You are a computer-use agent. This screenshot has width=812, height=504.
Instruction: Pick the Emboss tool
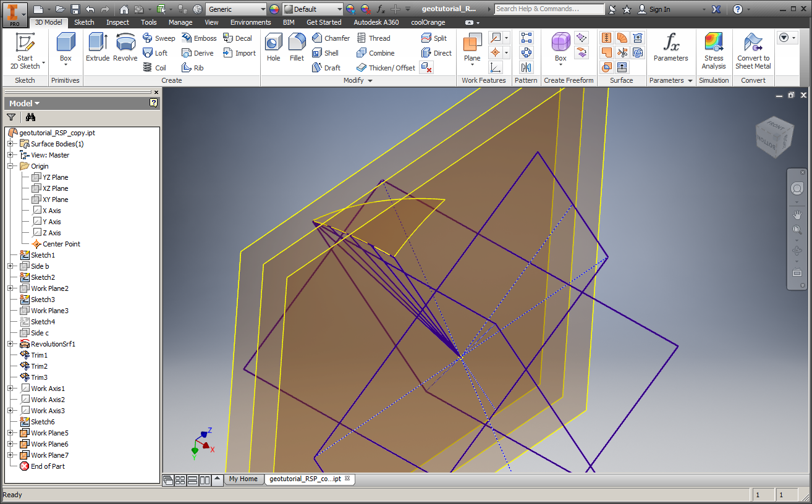199,38
